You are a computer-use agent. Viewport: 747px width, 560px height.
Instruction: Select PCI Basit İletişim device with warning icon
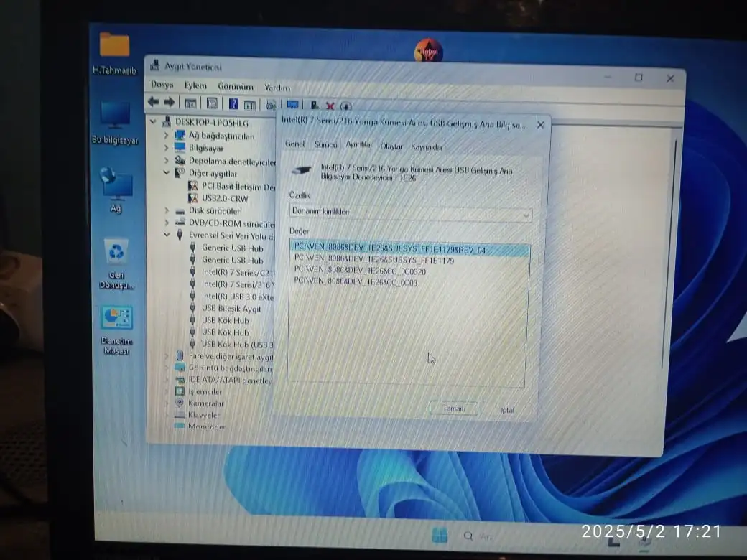(238, 186)
